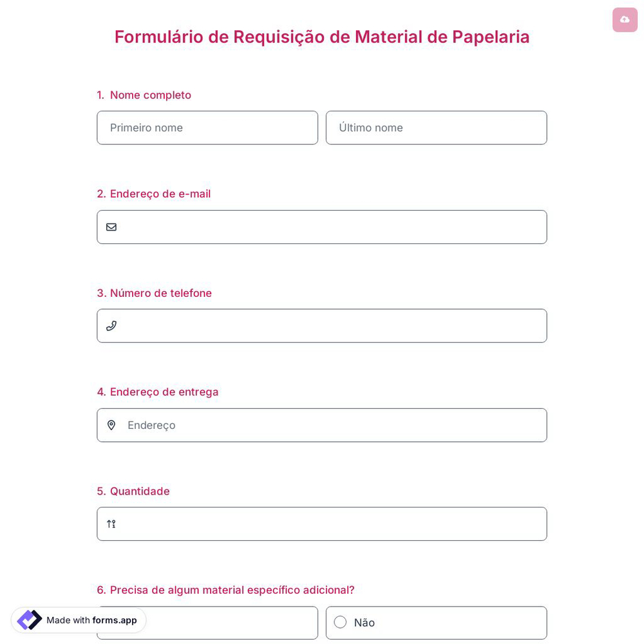Screen dimensions: 644x644
Task: Click the Número de telefone input
Action: [322, 325]
